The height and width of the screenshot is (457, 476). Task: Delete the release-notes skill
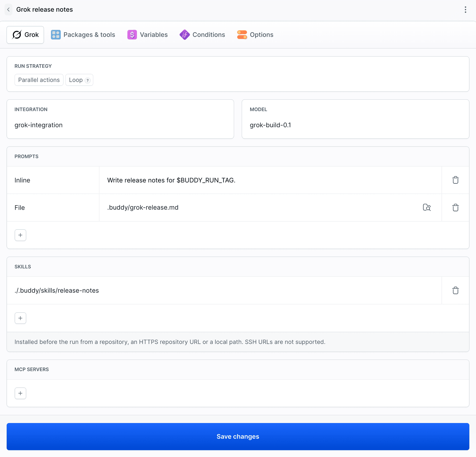click(x=455, y=290)
